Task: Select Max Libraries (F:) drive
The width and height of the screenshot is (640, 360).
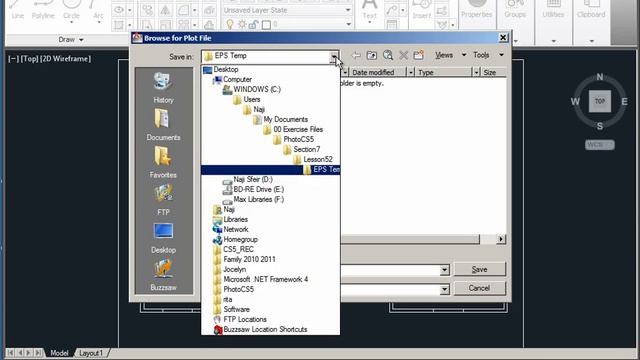Action: click(x=253, y=199)
